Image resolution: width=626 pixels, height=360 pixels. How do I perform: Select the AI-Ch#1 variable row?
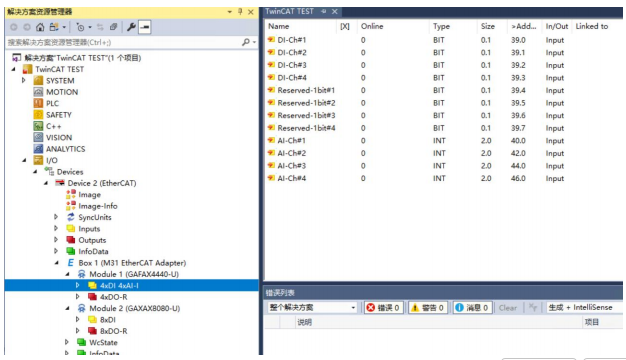click(443, 140)
